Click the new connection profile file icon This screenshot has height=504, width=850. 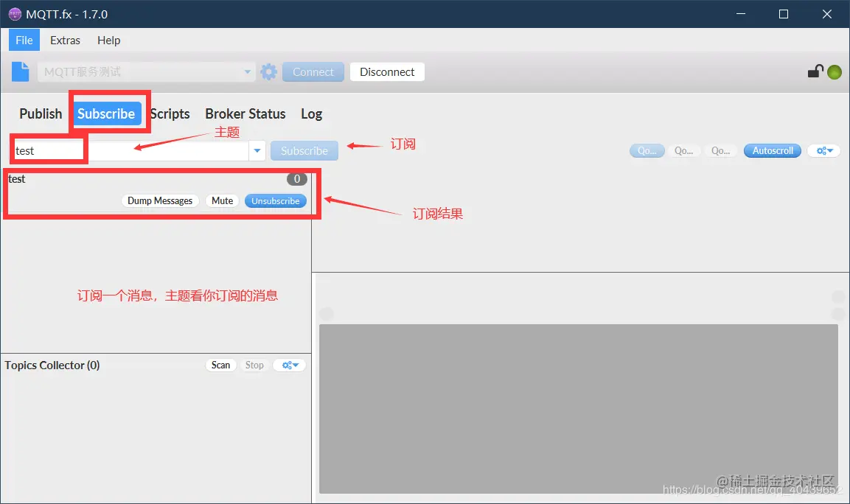20,71
